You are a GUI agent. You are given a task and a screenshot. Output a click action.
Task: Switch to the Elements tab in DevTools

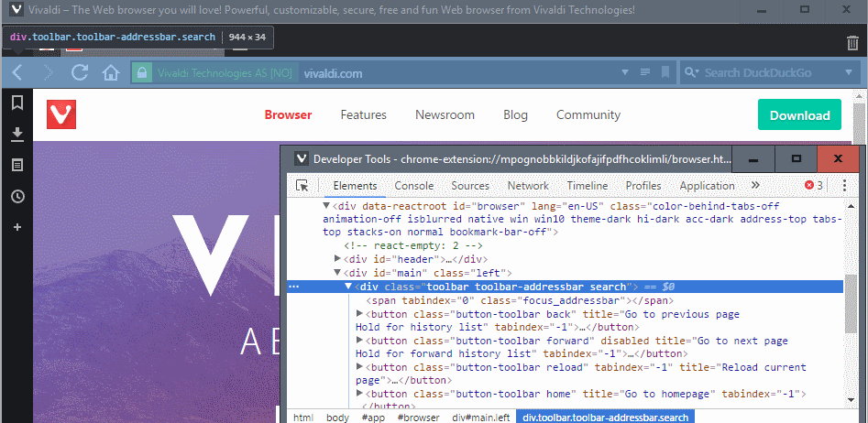(355, 186)
